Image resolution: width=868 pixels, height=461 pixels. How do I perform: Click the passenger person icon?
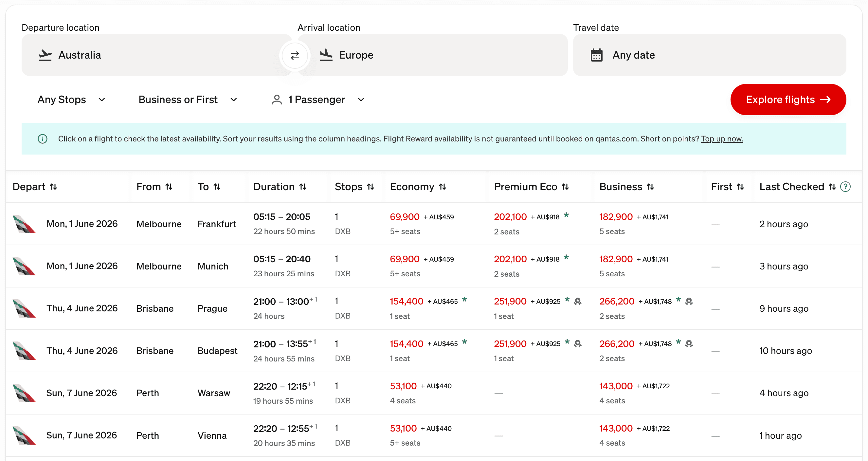click(x=277, y=100)
